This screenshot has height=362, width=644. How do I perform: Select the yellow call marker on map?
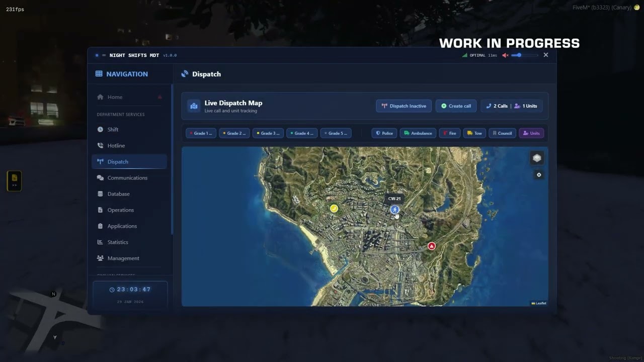334,208
